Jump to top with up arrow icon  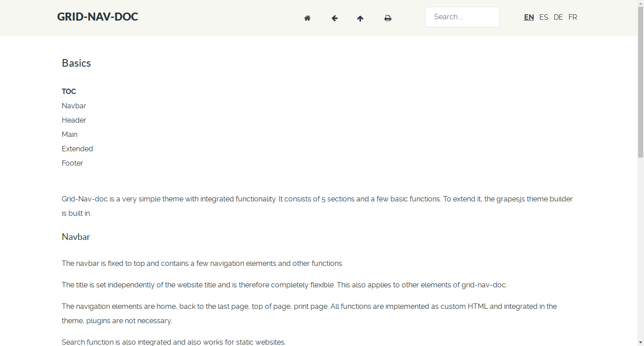[x=360, y=18]
